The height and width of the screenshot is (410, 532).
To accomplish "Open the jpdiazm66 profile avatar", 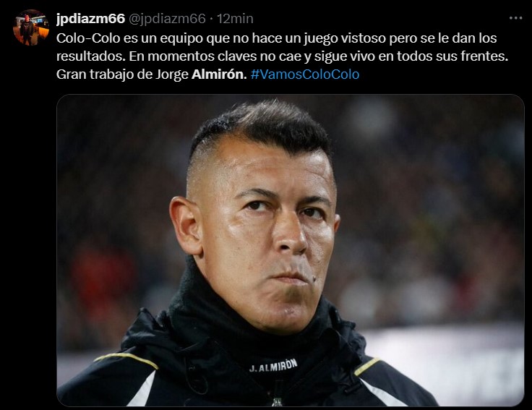I will (31, 27).
